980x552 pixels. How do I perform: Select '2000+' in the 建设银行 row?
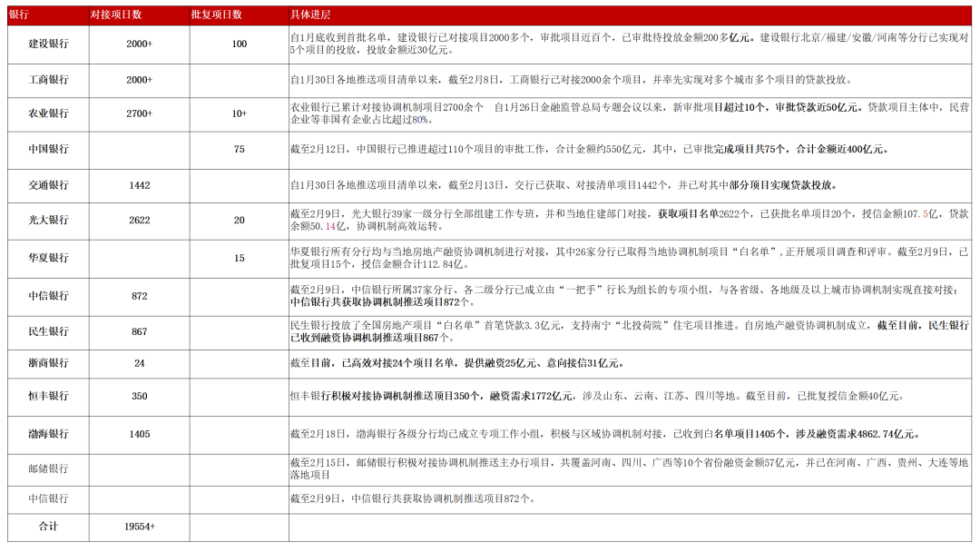pyautogui.click(x=140, y=44)
